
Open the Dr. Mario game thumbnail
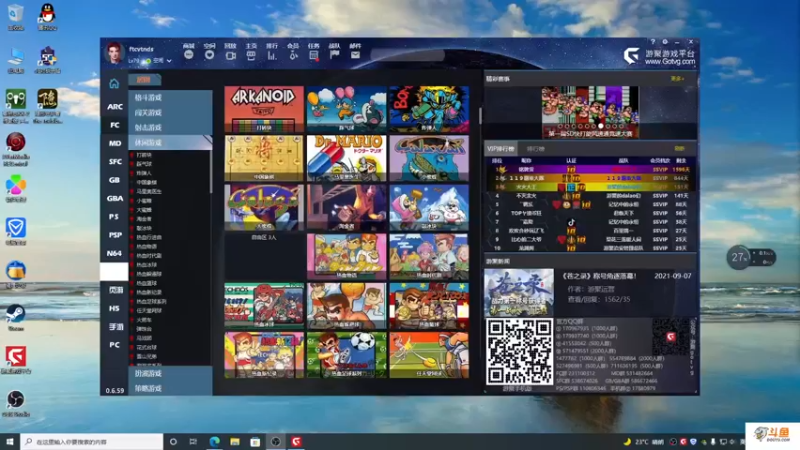click(346, 158)
